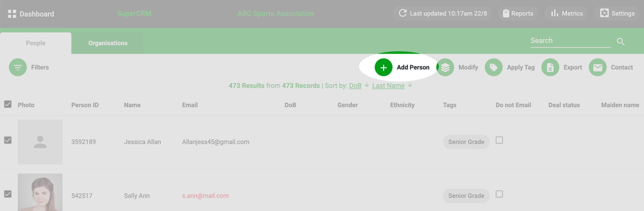Uncheck Jessica Allan's row selection checkbox
Viewport: 644px width, 211px height.
coord(8,140)
